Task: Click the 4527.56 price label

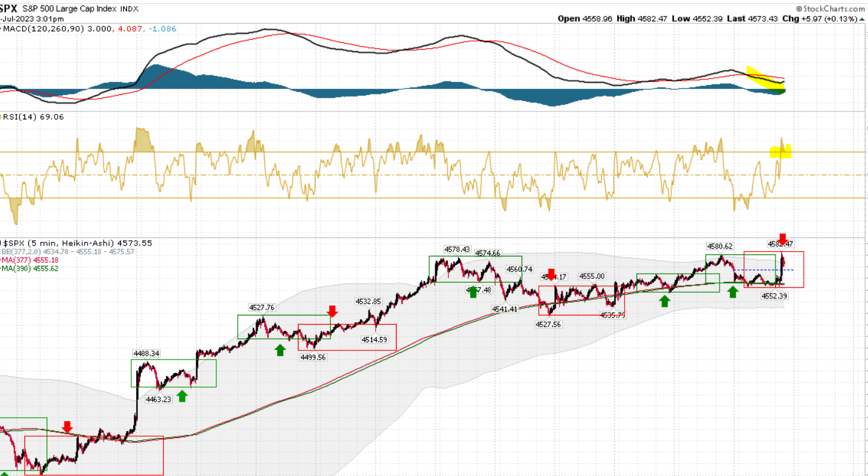Action: (549, 324)
